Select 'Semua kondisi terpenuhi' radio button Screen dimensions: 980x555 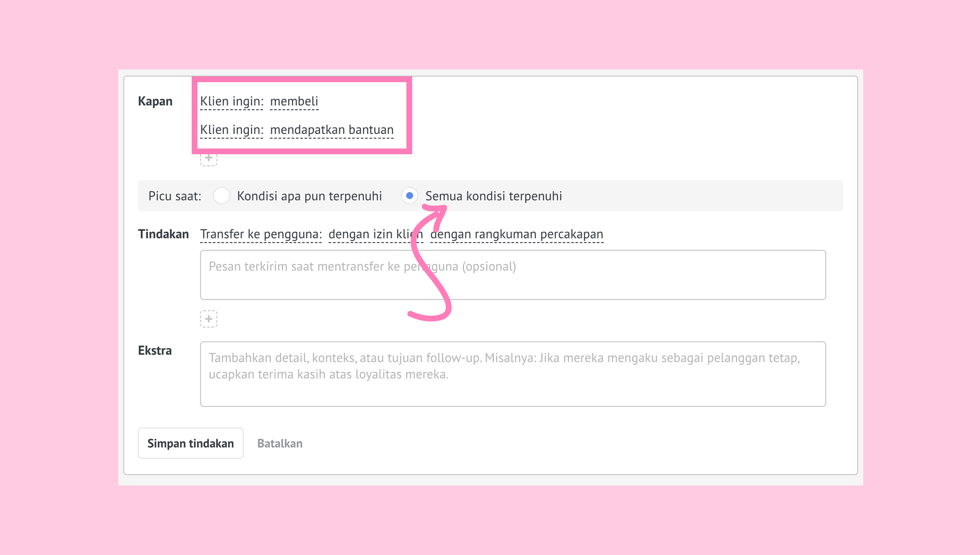[409, 196]
